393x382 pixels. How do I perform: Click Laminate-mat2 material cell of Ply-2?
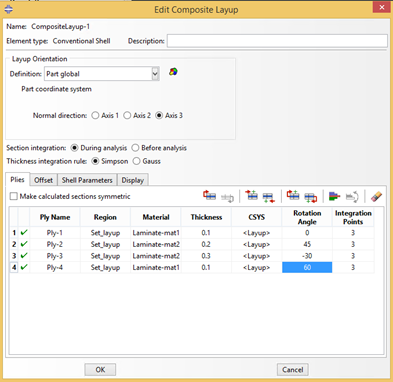click(x=156, y=244)
